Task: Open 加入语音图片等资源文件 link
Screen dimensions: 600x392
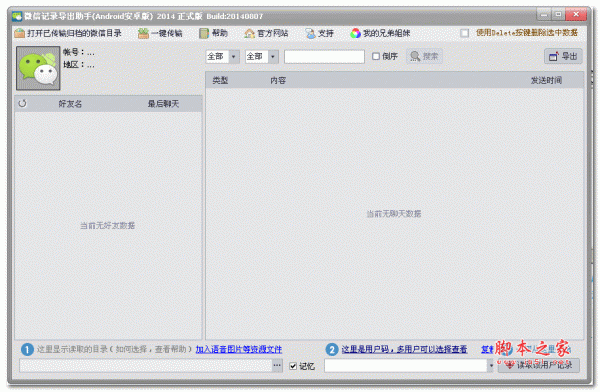Action: coord(239,349)
